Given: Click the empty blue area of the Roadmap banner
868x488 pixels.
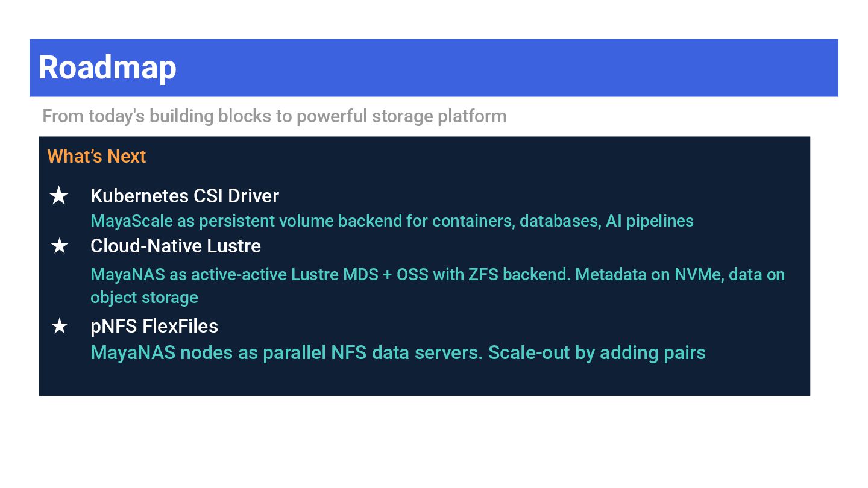Looking at the screenshot, I should point(506,67).
